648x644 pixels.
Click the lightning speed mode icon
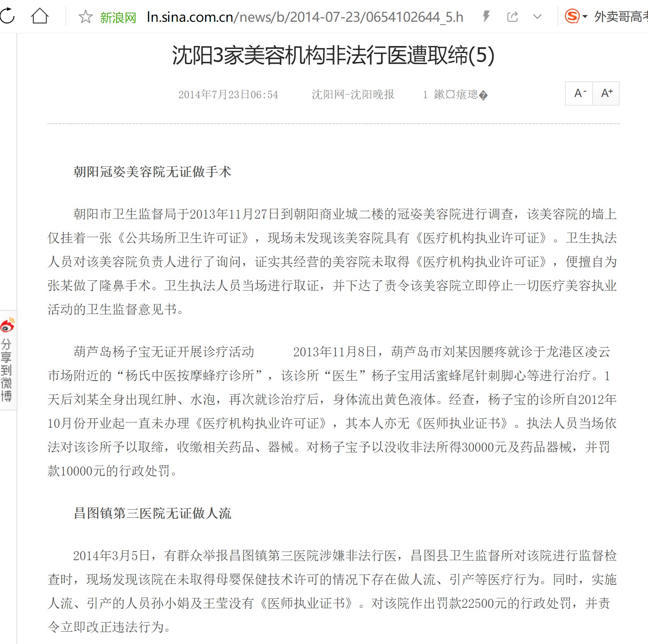click(486, 16)
